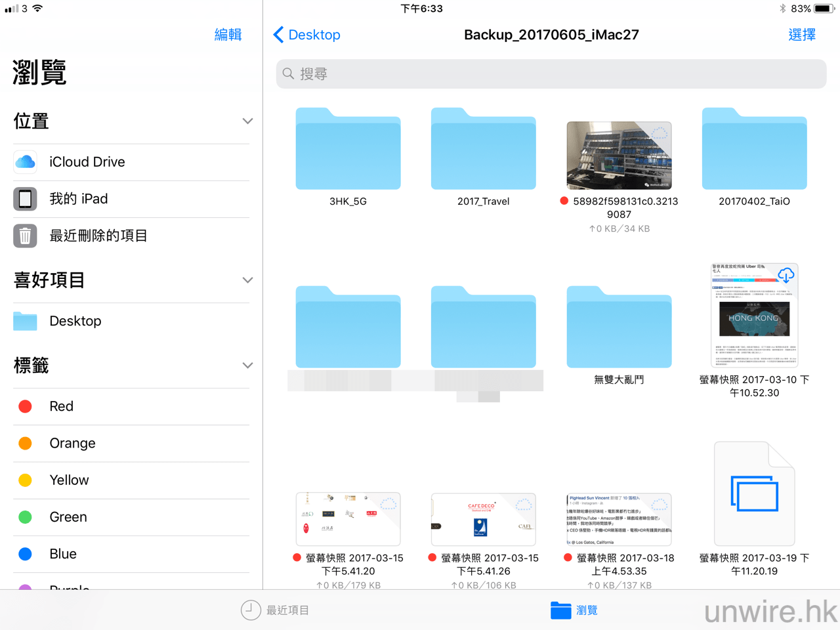The height and width of the screenshot is (630, 840).
Task: Open the 20170402_TaiO folder
Action: coord(754,150)
